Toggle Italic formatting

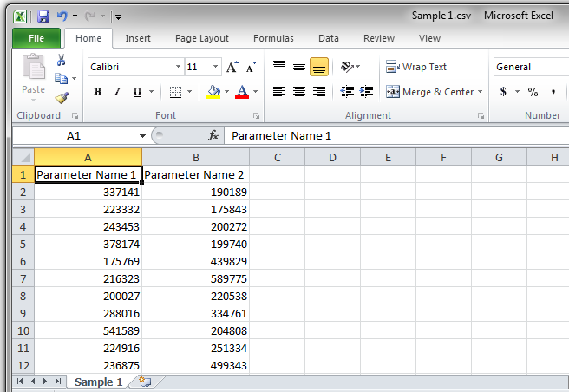click(x=118, y=92)
